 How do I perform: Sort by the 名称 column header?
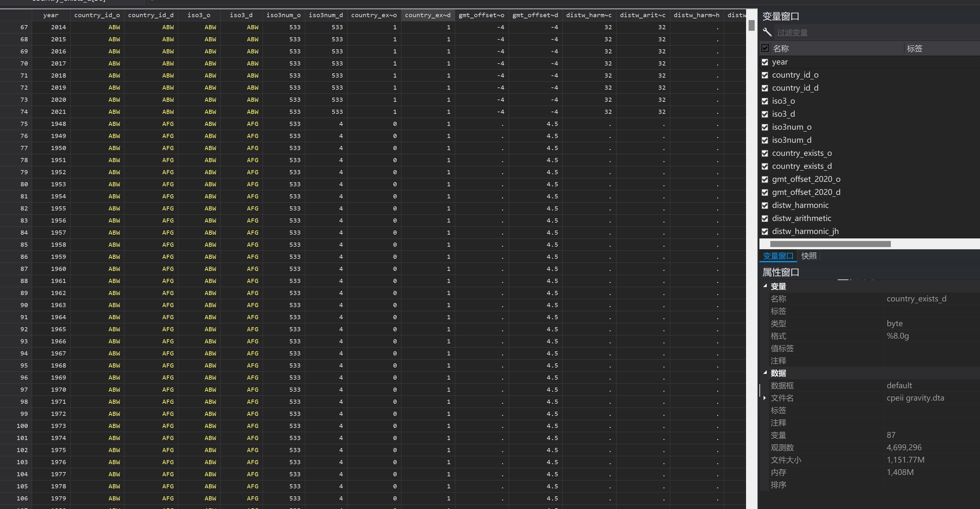click(x=781, y=48)
